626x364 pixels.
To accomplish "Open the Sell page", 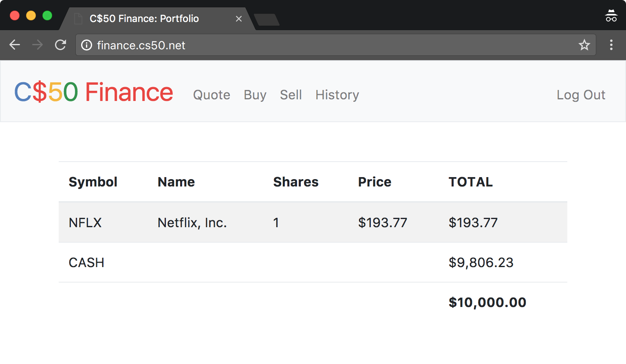I will (x=291, y=94).
